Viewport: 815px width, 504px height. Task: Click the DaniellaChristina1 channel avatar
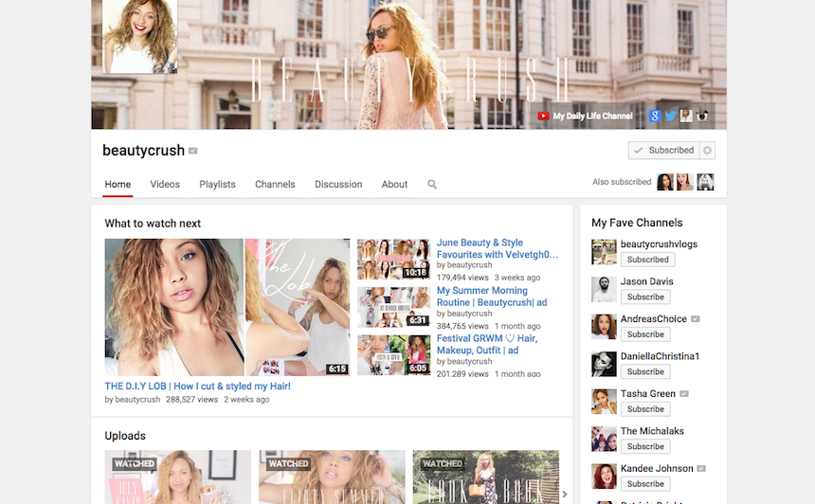click(x=604, y=364)
